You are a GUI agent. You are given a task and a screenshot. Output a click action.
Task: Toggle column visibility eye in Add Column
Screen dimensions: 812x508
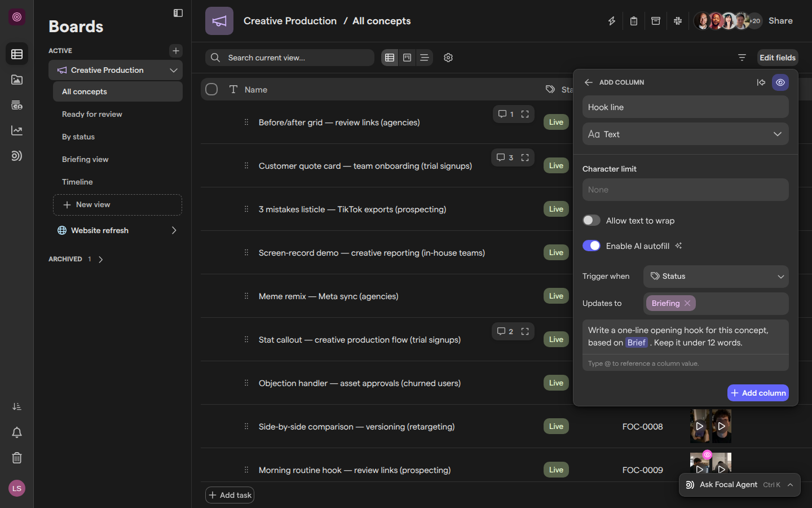pyautogui.click(x=780, y=82)
